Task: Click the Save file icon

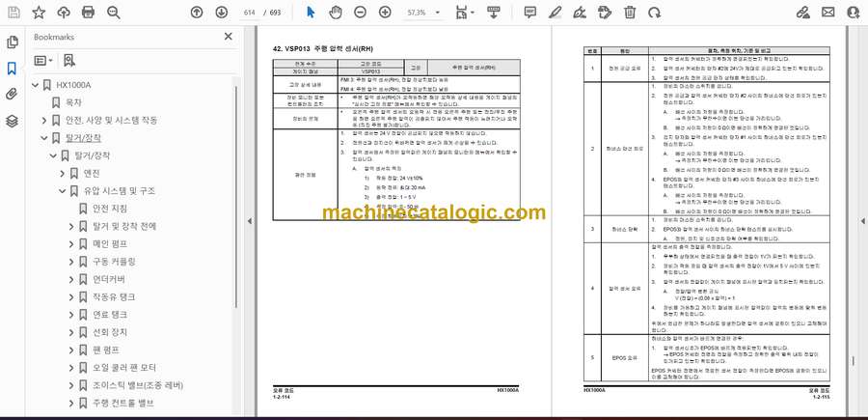Action: (14, 13)
